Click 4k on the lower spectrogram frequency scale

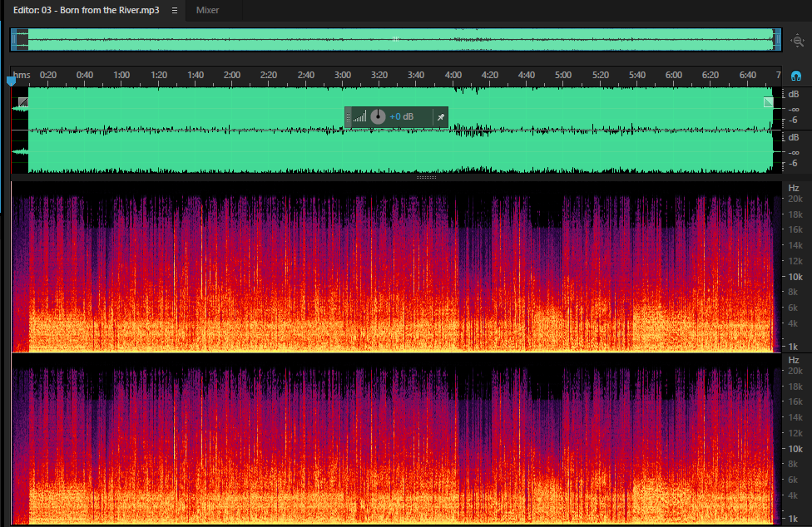coord(794,495)
